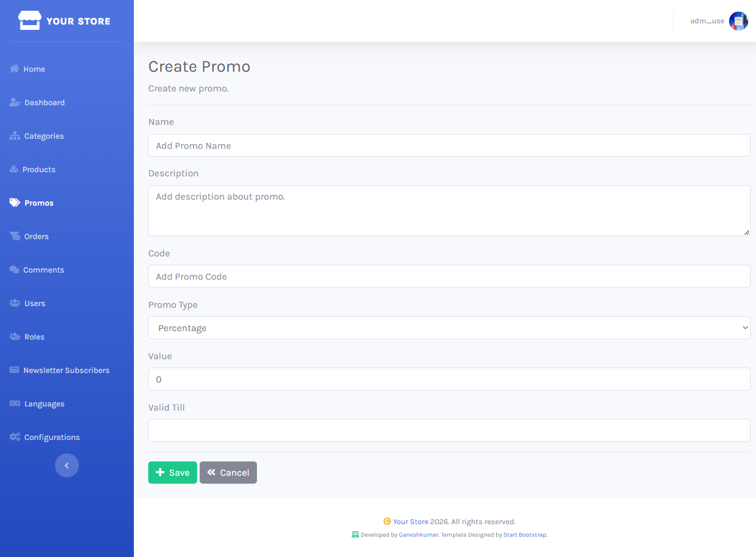This screenshot has width=756, height=557.
Task: Select Promos in sidebar
Action: click(x=39, y=203)
